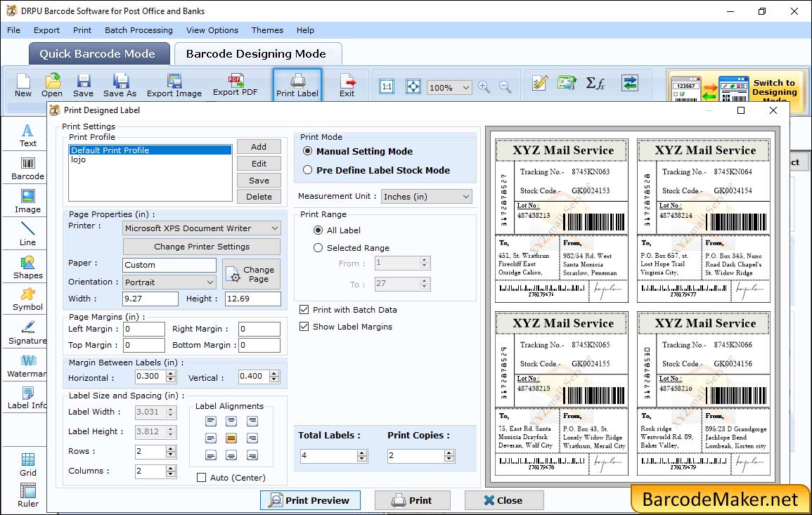The height and width of the screenshot is (515, 812).
Task: Click the New document toolbar icon
Action: 23,85
